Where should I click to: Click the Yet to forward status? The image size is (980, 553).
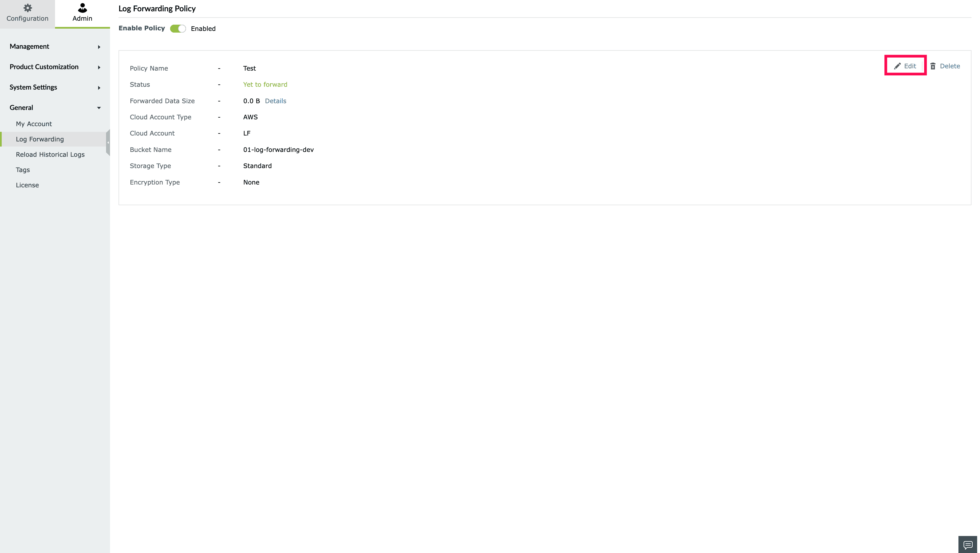tap(265, 84)
